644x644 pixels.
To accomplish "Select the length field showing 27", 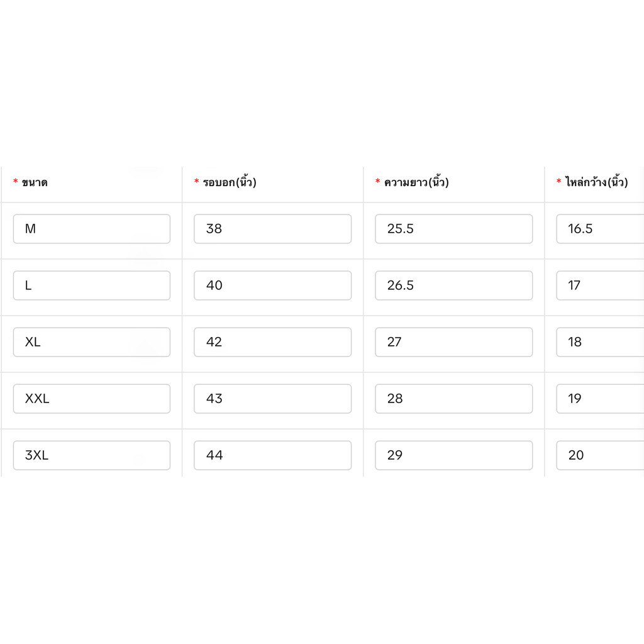I will click(454, 342).
